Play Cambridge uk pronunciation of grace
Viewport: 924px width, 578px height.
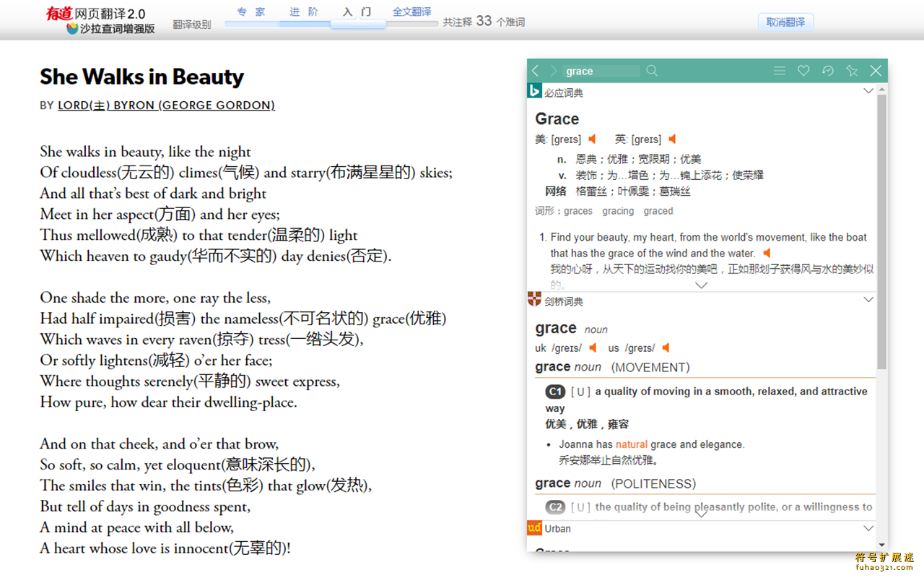tap(593, 348)
